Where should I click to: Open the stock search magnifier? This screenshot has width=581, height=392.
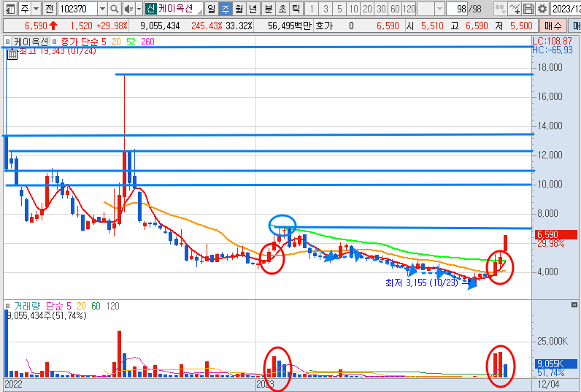coord(115,9)
